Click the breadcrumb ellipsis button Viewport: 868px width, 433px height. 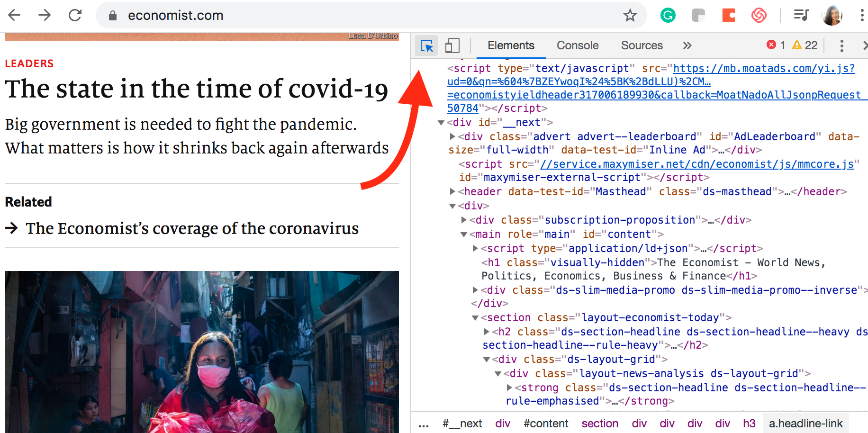[424, 424]
